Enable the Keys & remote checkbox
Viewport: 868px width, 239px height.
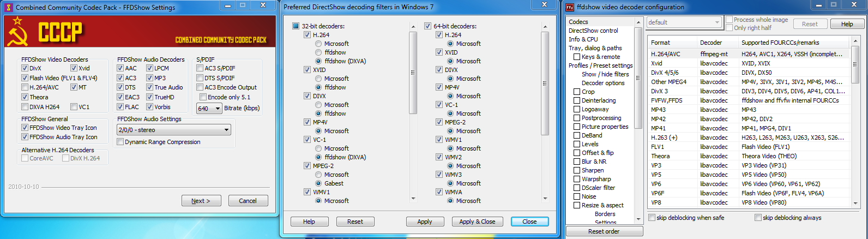[x=577, y=57]
